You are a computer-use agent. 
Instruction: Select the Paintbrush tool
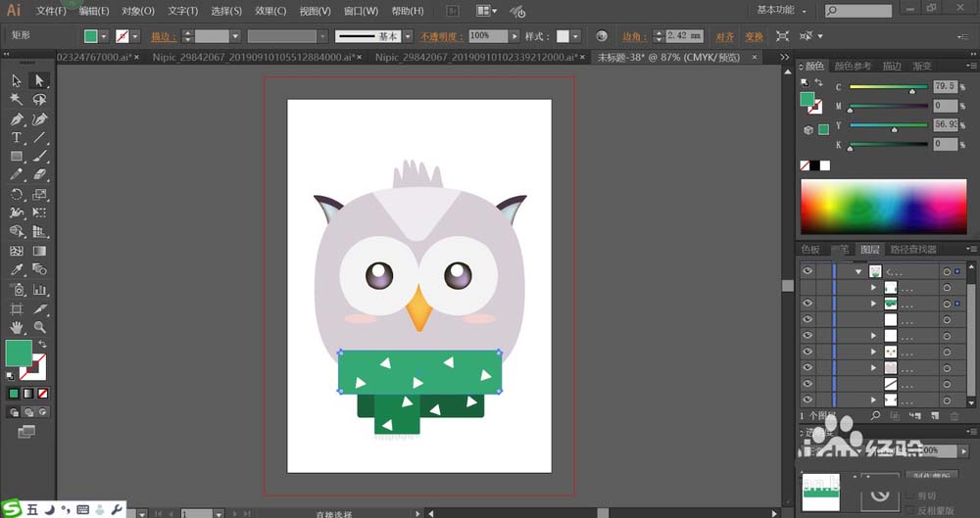39,157
